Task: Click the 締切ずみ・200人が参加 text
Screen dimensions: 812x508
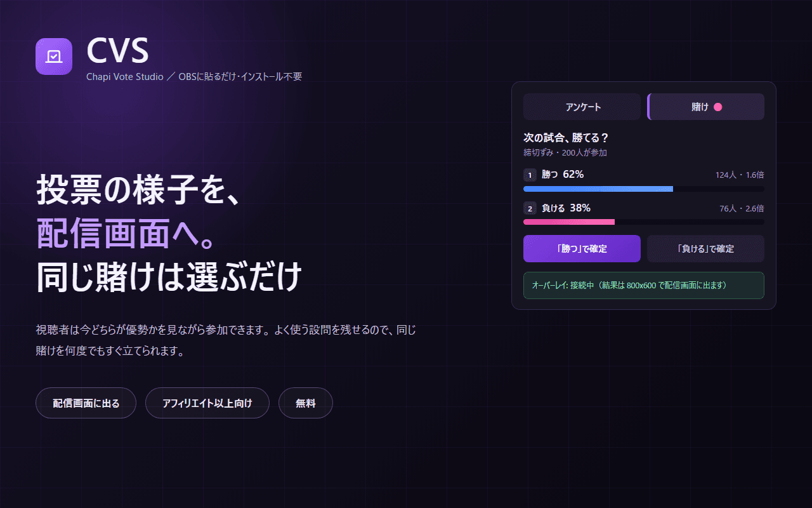Action: (565, 152)
